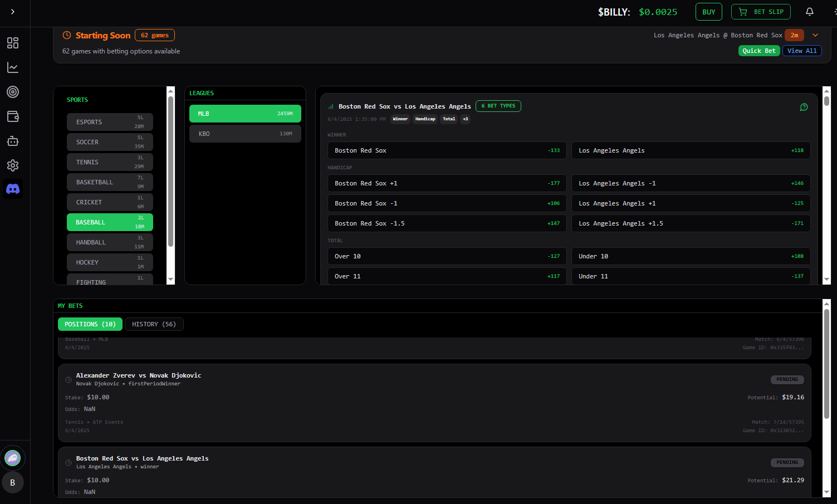
Task: Open the settings gear icon in sidebar
Action: 13,165
